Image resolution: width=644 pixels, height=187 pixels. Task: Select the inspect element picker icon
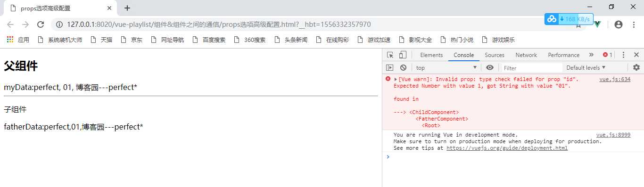pyautogui.click(x=390, y=55)
